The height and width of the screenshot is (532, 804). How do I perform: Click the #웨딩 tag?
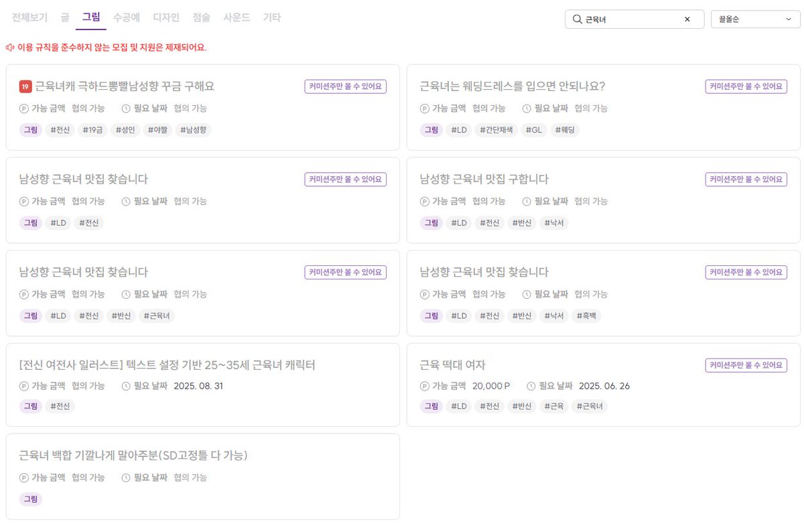[x=565, y=130]
